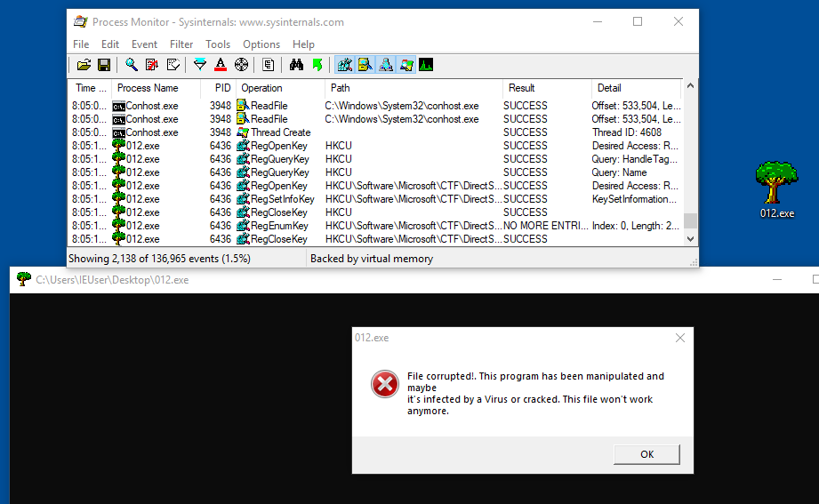Toggle Show Registry Activity button

(x=345, y=65)
